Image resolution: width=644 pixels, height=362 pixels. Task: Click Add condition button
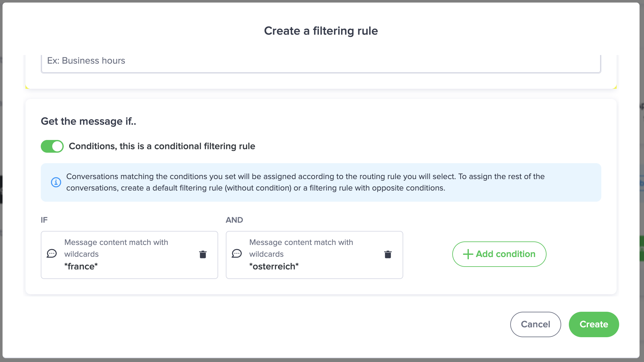pyautogui.click(x=499, y=254)
